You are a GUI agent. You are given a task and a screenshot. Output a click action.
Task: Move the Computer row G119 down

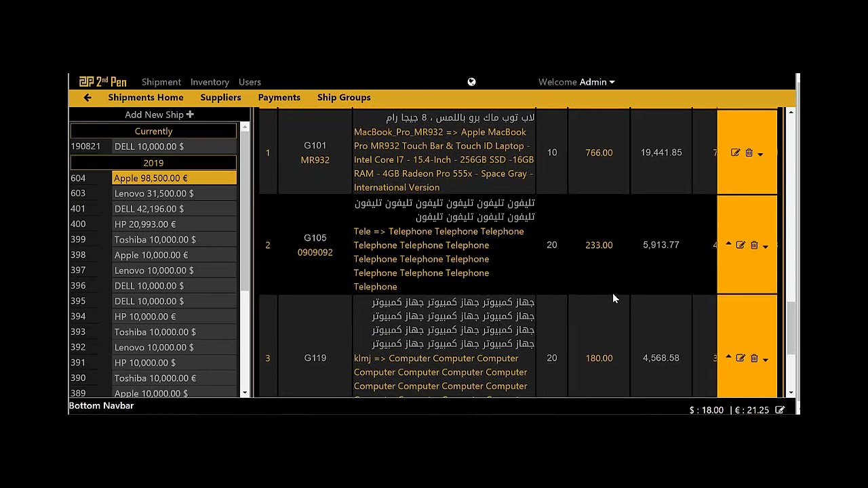click(766, 359)
